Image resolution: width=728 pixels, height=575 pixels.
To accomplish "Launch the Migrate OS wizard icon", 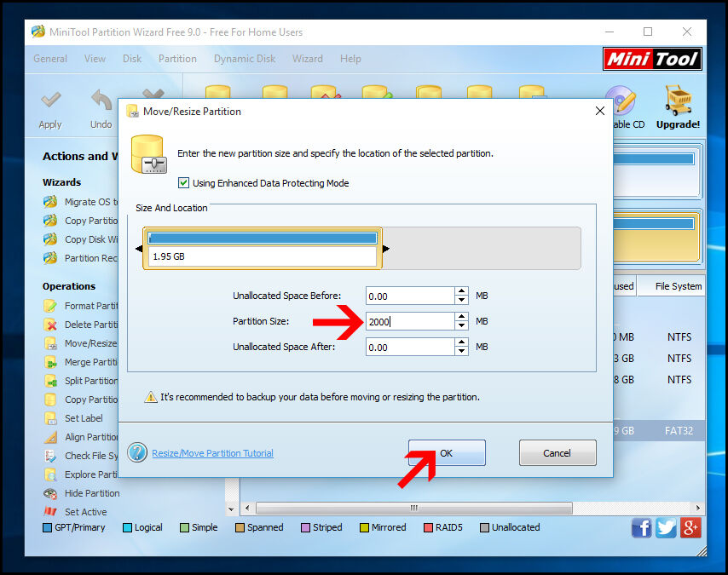I will (50, 202).
